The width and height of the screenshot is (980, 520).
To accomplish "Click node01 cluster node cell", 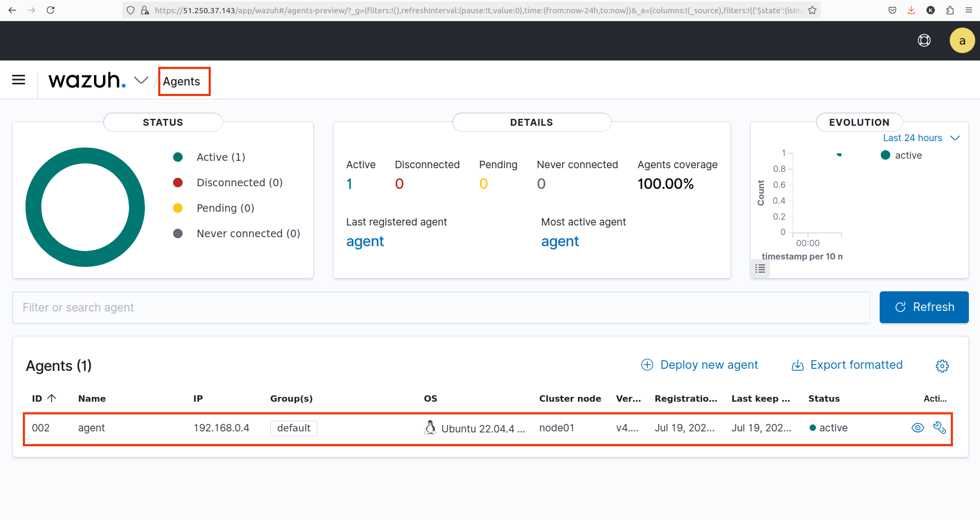I will coord(556,428).
